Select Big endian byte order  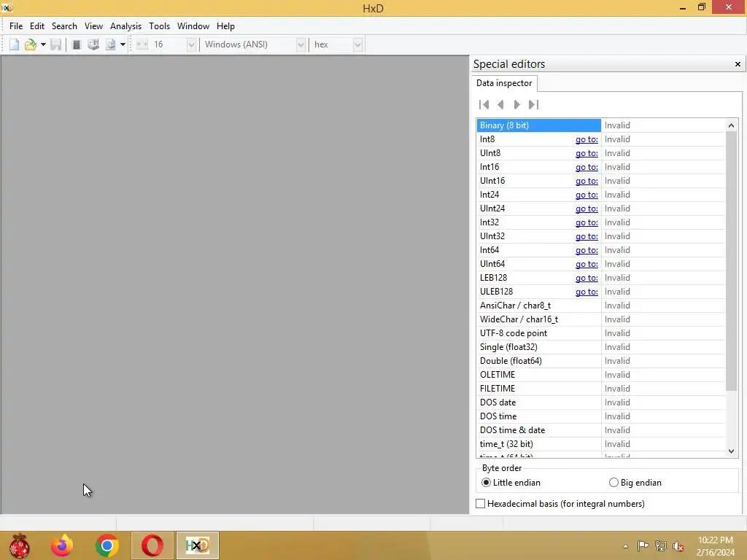click(635, 483)
